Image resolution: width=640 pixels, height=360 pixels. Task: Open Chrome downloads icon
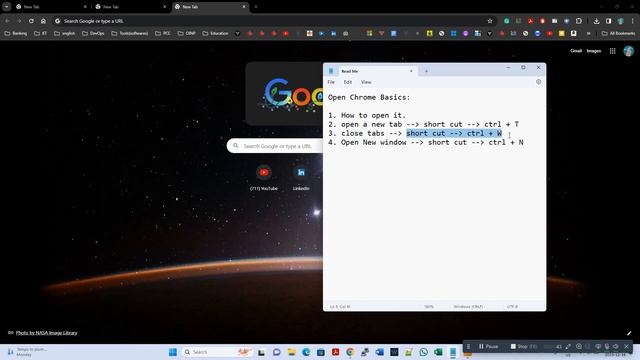pos(596,21)
